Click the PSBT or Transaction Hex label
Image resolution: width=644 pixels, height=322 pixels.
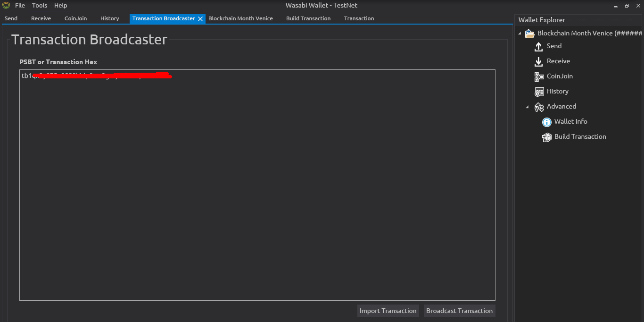pyautogui.click(x=58, y=62)
